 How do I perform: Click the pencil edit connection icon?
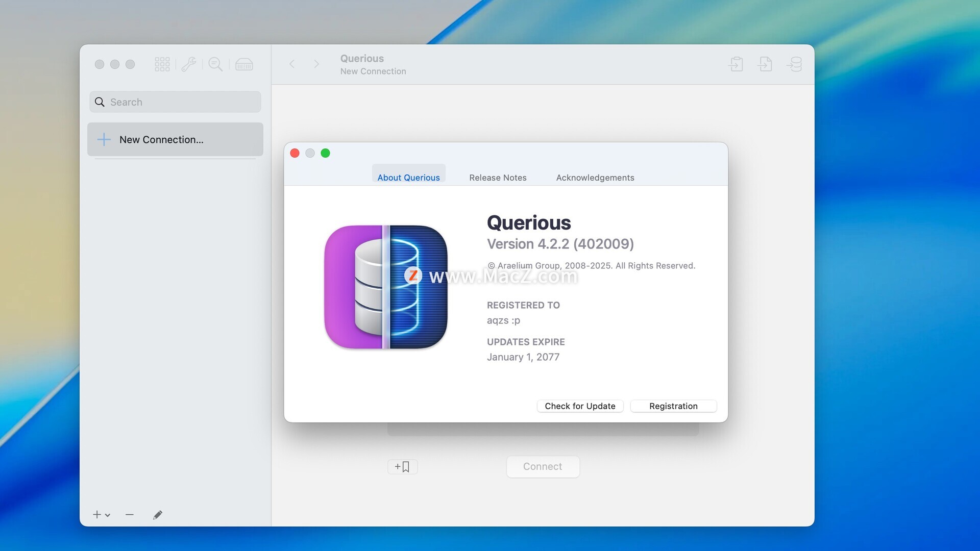pos(158,515)
